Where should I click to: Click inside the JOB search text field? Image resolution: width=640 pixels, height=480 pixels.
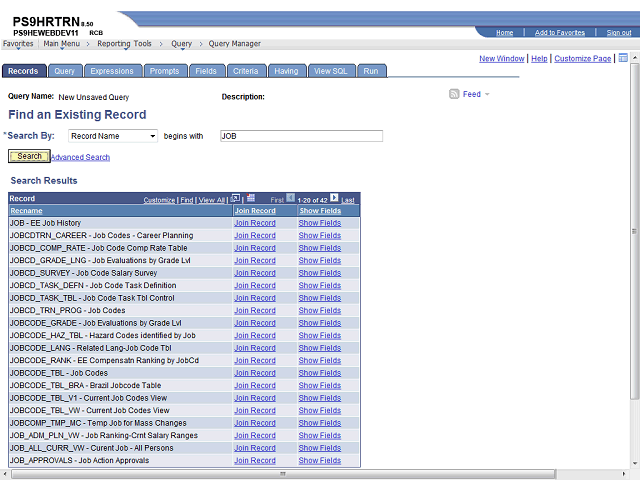click(x=301, y=136)
